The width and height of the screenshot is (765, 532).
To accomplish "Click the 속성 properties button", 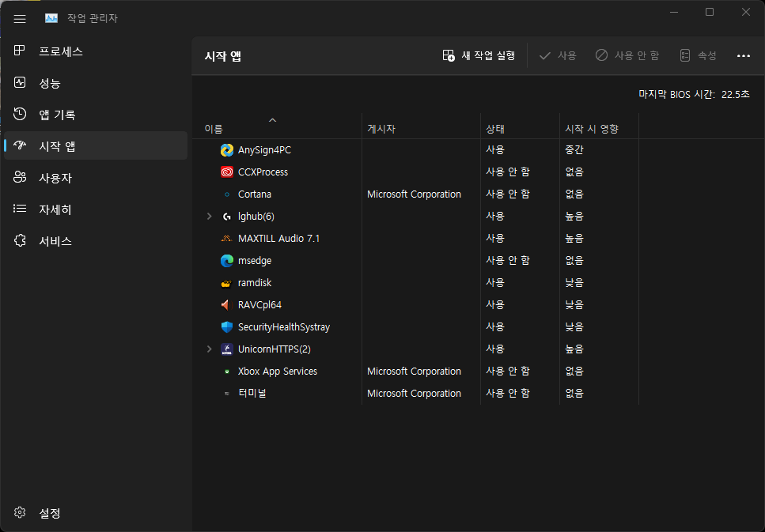I will point(699,55).
